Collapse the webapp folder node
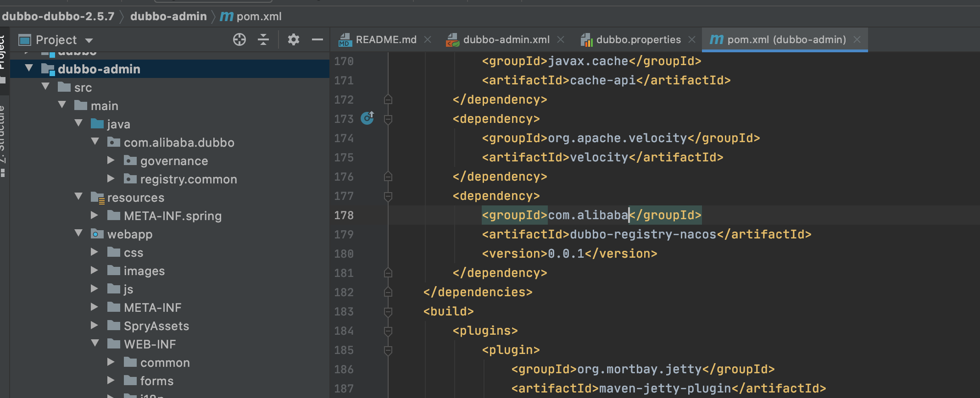The width and height of the screenshot is (980, 398). coord(78,233)
